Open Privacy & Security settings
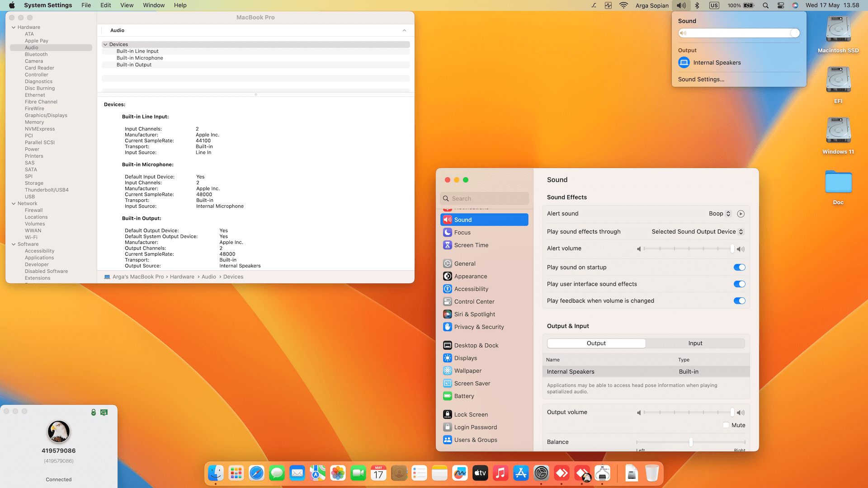Screen dimensions: 868x488 484,327
